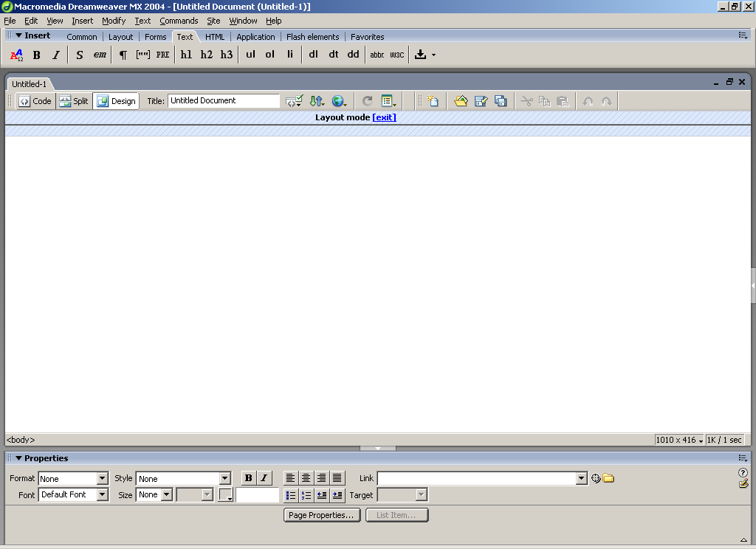Click the Save All toolbar icon
The width and height of the screenshot is (756, 549).
pyautogui.click(x=501, y=101)
